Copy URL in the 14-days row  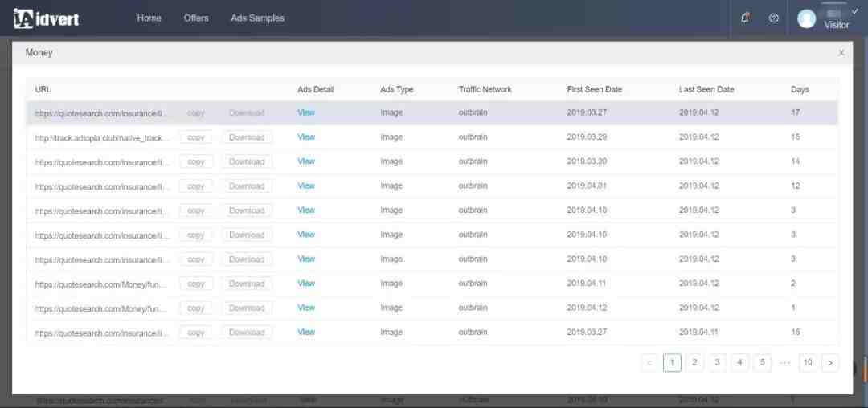(196, 161)
